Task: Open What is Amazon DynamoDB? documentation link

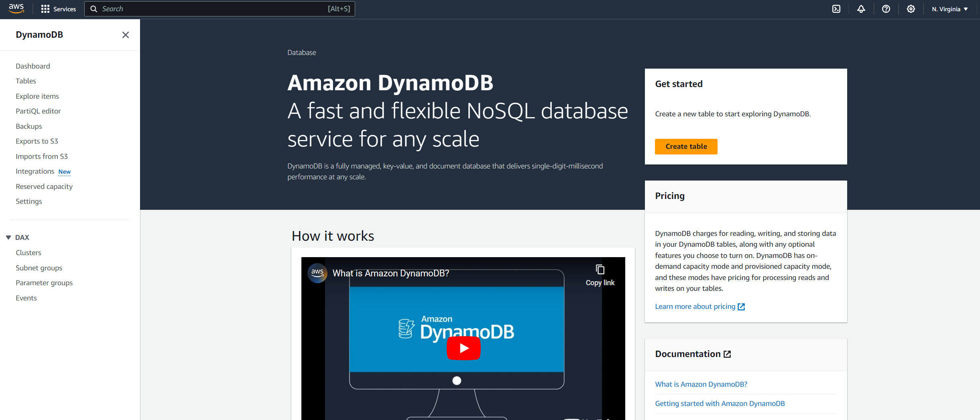Action: pos(701,384)
